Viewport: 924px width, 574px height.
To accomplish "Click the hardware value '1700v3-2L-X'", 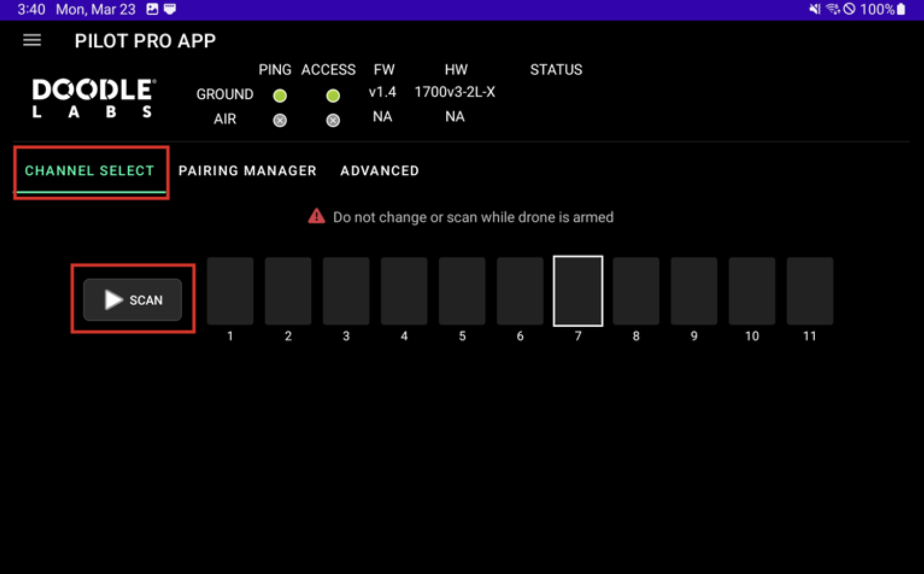I will [455, 92].
